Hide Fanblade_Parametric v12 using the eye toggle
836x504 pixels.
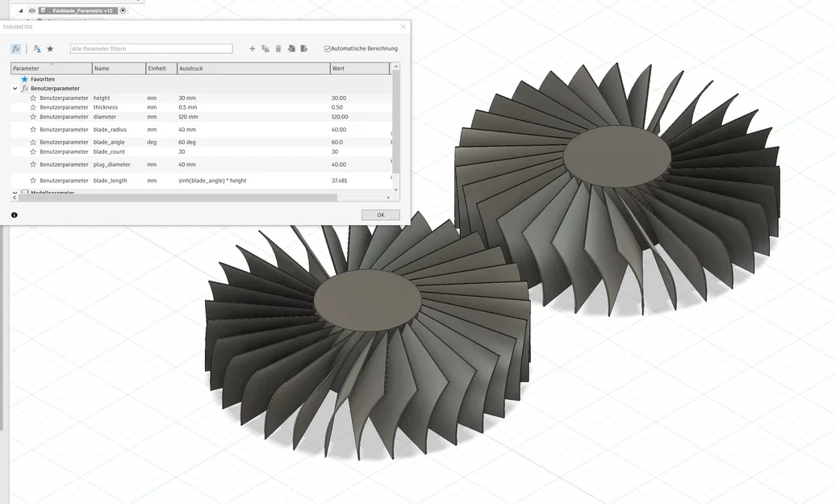coord(32,10)
